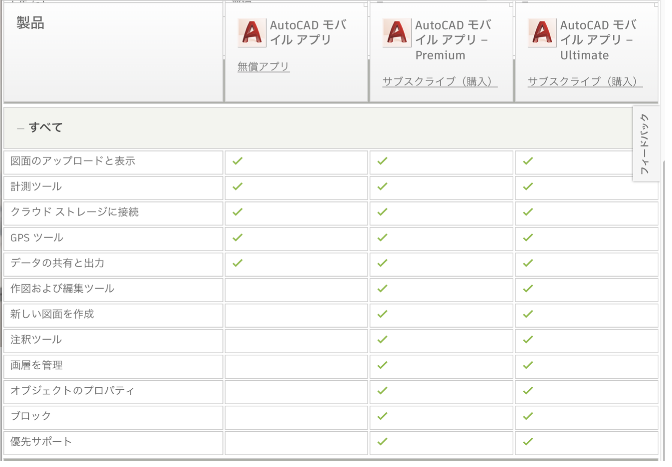Click Premium checkmark for データの共有と出力

[382, 263]
